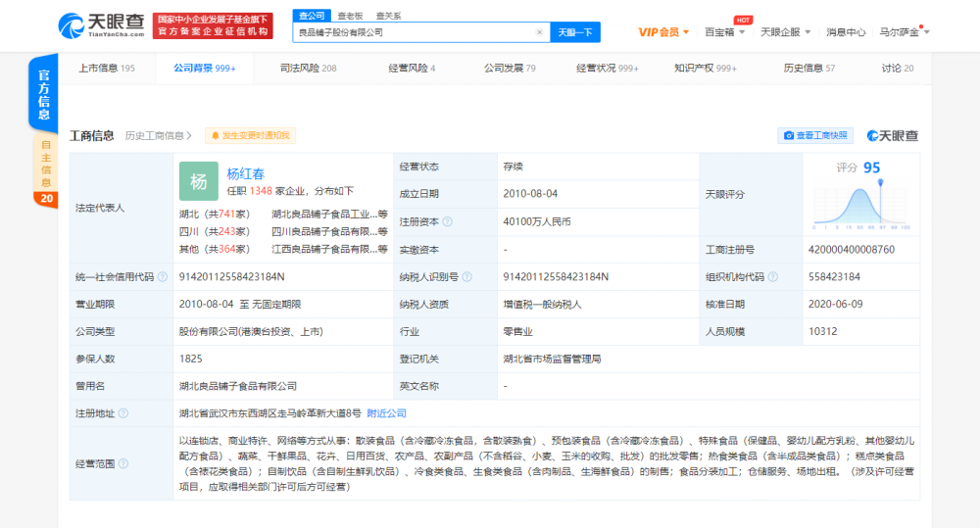Click 查看工商快照 camera button
The height and width of the screenshot is (528, 980).
coord(815,135)
